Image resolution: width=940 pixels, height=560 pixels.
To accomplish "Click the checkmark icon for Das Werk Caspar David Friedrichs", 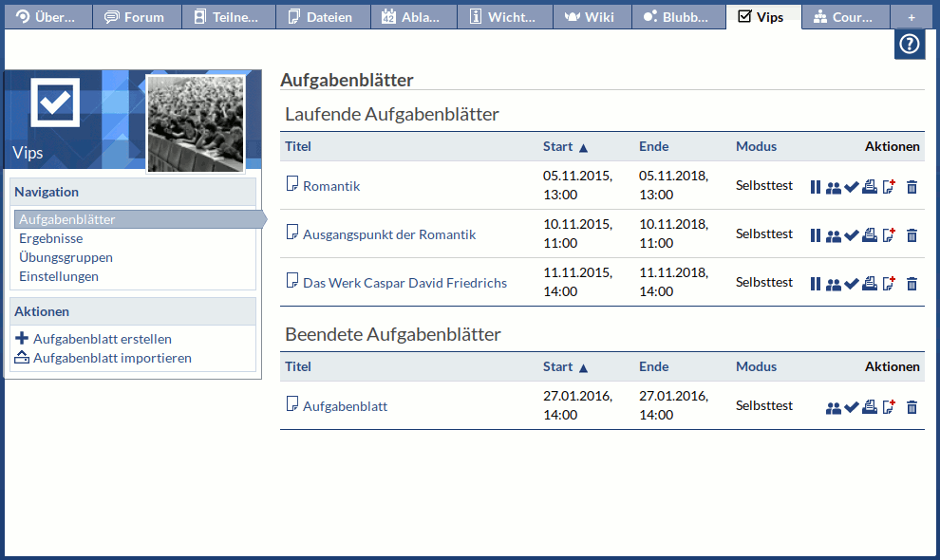I will 851,284.
